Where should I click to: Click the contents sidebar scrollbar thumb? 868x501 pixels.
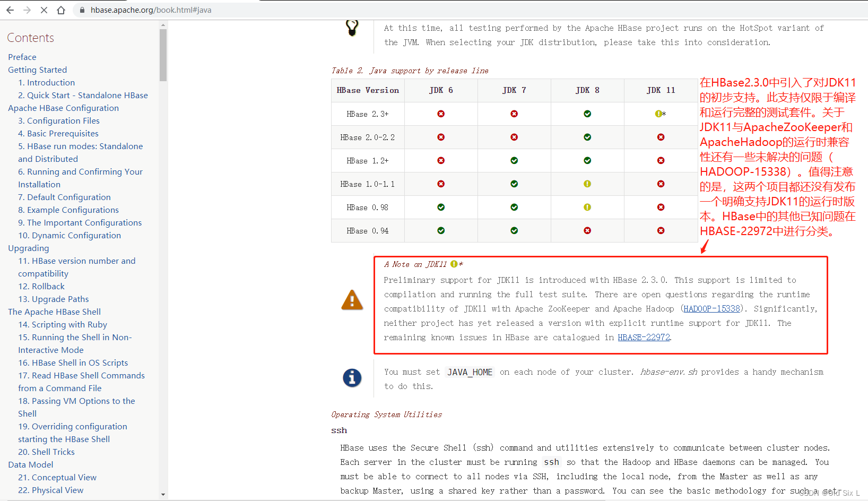point(163,55)
